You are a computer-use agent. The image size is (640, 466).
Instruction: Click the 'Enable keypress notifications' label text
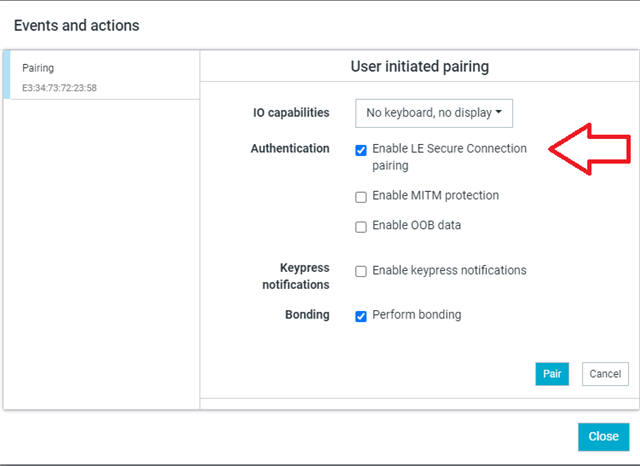point(449,270)
